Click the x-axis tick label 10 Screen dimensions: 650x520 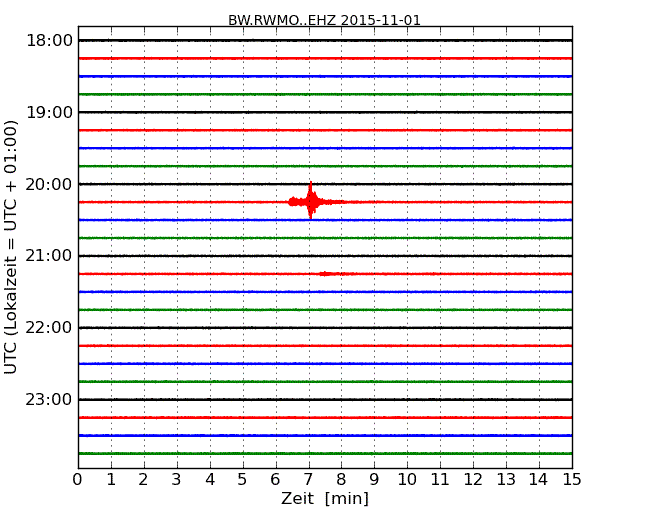(x=407, y=480)
